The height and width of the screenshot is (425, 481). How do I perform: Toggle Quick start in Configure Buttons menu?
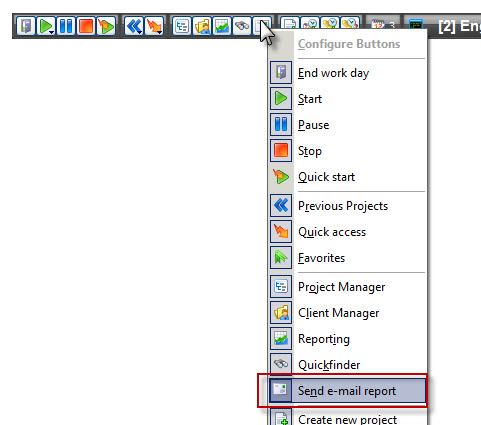pos(347,177)
